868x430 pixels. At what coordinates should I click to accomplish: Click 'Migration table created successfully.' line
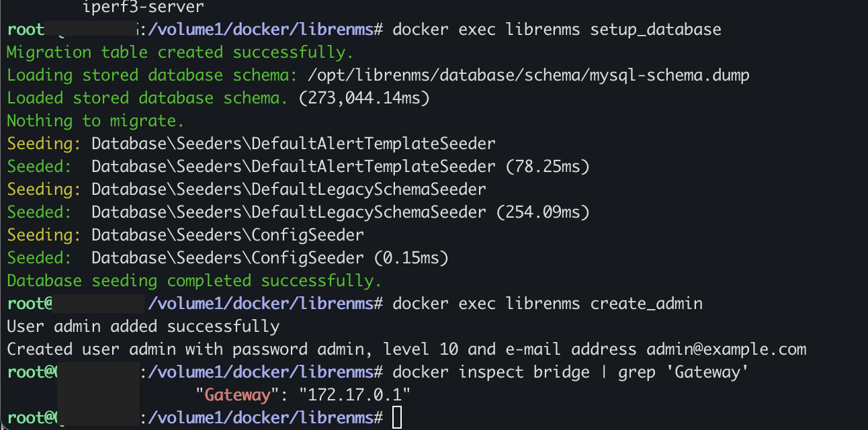point(180,52)
